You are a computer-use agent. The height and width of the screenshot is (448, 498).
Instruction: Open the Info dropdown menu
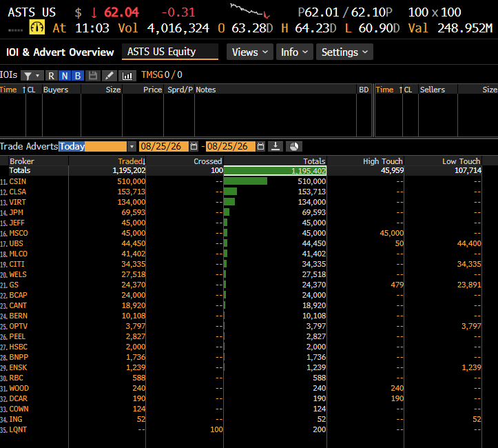tap(294, 52)
